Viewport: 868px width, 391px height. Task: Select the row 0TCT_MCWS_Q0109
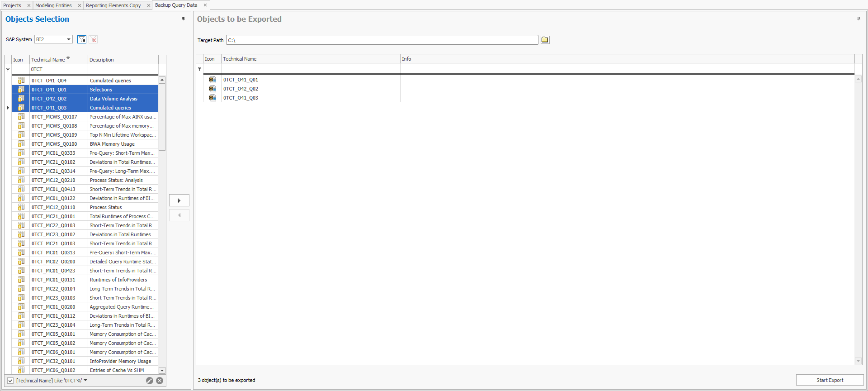pos(85,134)
